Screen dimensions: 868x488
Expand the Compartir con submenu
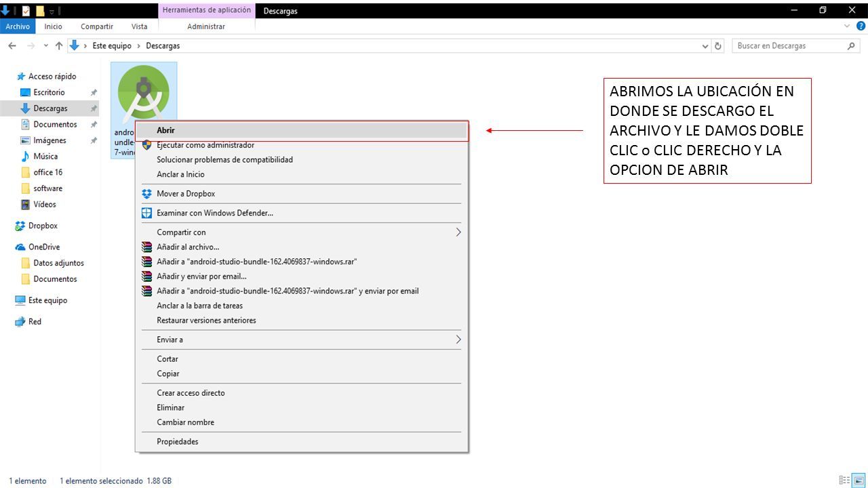pyautogui.click(x=302, y=232)
